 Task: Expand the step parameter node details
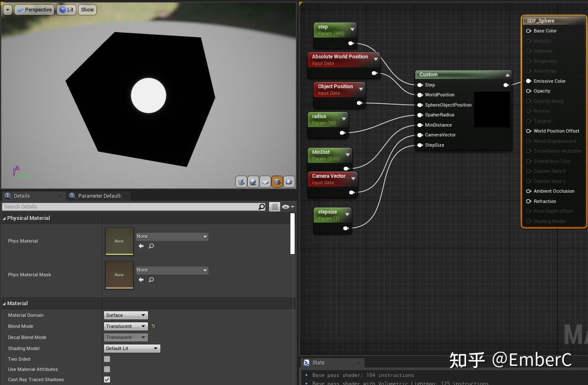pyautogui.click(x=352, y=30)
